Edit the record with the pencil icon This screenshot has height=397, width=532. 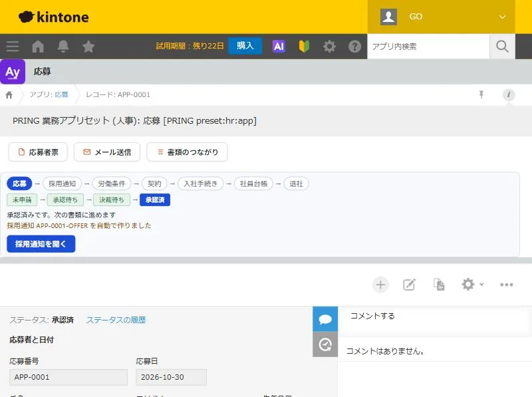pyautogui.click(x=409, y=285)
